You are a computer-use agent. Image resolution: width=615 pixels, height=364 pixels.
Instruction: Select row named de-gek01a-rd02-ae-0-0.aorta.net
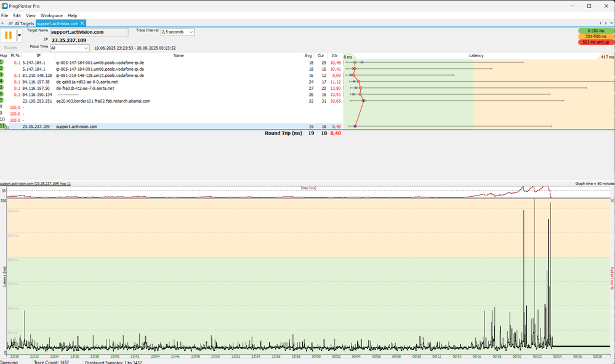(171, 82)
